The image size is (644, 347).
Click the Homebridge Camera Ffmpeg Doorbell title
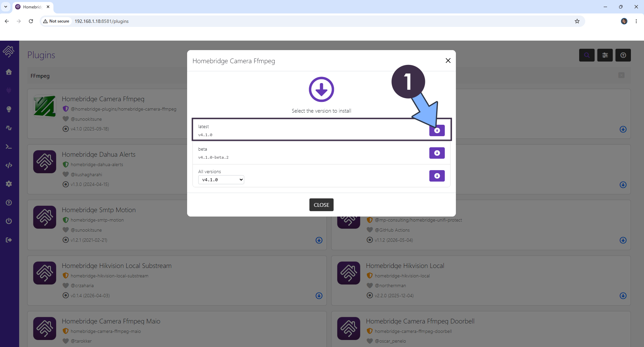pyautogui.click(x=420, y=321)
